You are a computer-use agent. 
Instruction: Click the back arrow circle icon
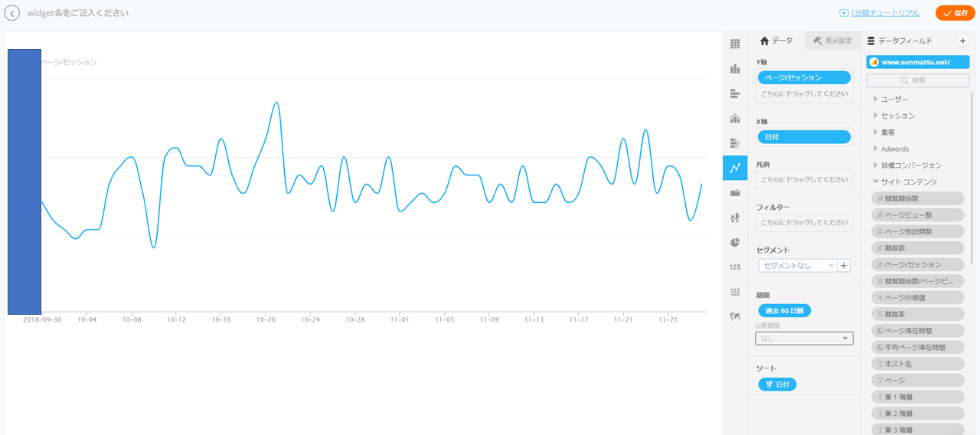click(12, 14)
